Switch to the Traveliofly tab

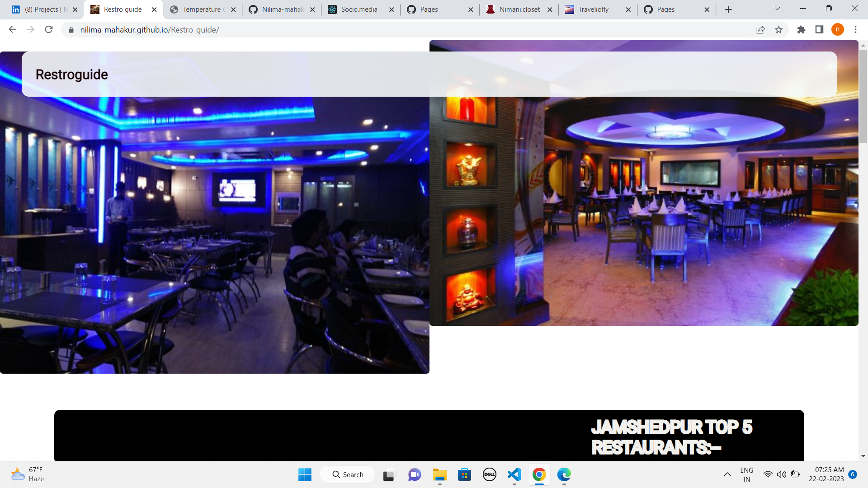pos(593,9)
